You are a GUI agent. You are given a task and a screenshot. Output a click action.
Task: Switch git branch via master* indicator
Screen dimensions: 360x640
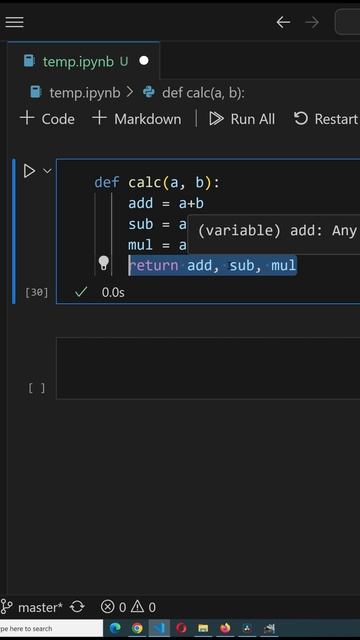coord(31,607)
